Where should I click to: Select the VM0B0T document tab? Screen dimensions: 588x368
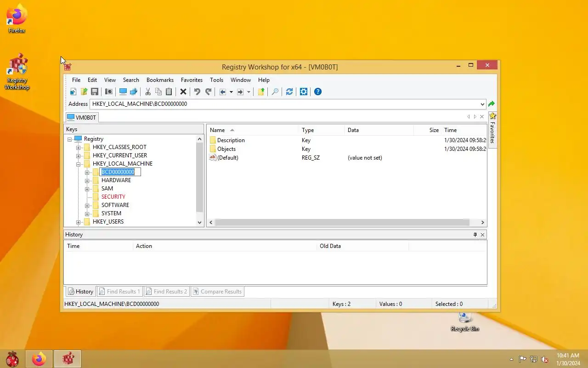pyautogui.click(x=82, y=117)
